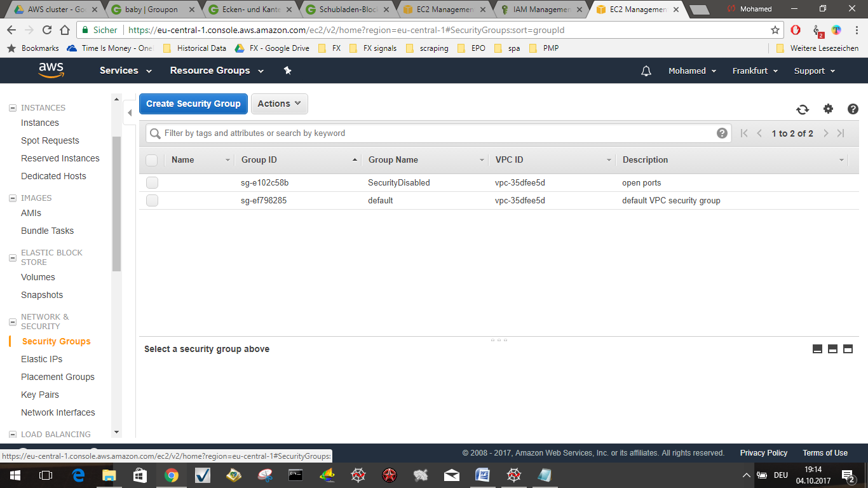Open the Mohamed account dropdown
This screenshot has height=488, width=868.
point(693,71)
